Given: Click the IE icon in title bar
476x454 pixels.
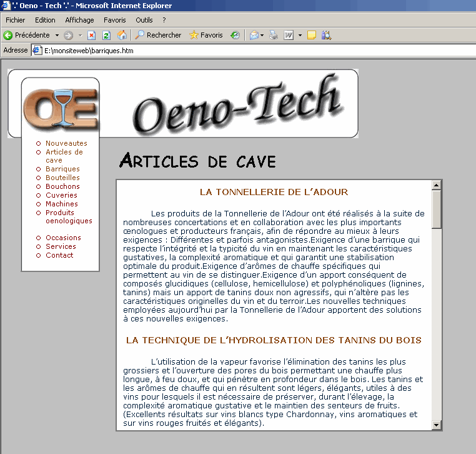Looking at the screenshot, I should pos(6,6).
